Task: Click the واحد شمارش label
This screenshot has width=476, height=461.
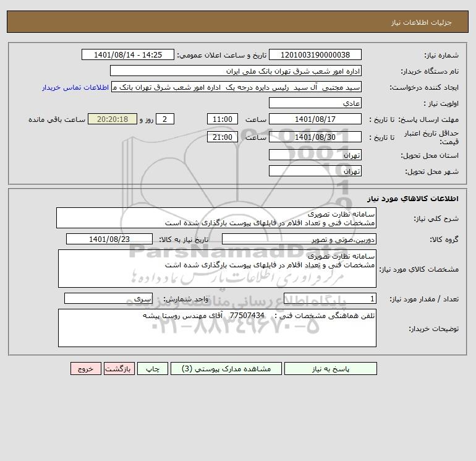Action: (186, 299)
